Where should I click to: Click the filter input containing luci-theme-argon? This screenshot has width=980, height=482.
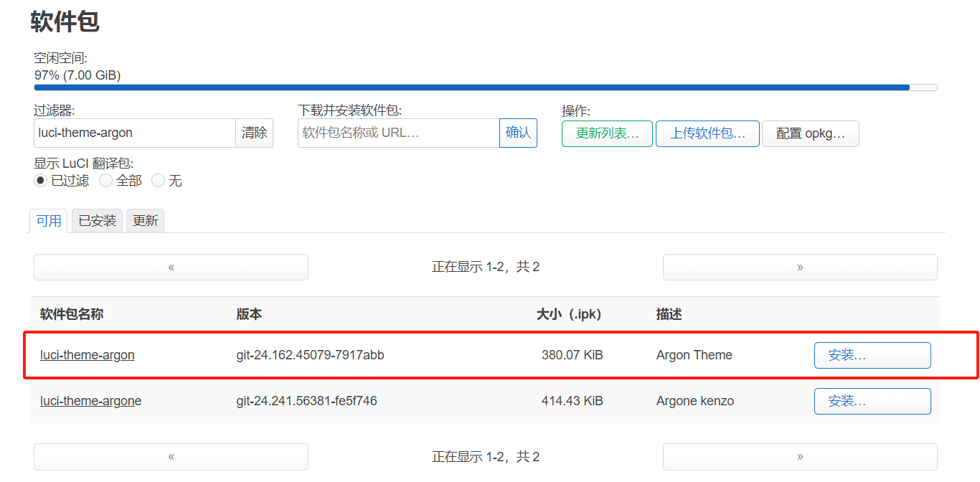click(x=135, y=133)
